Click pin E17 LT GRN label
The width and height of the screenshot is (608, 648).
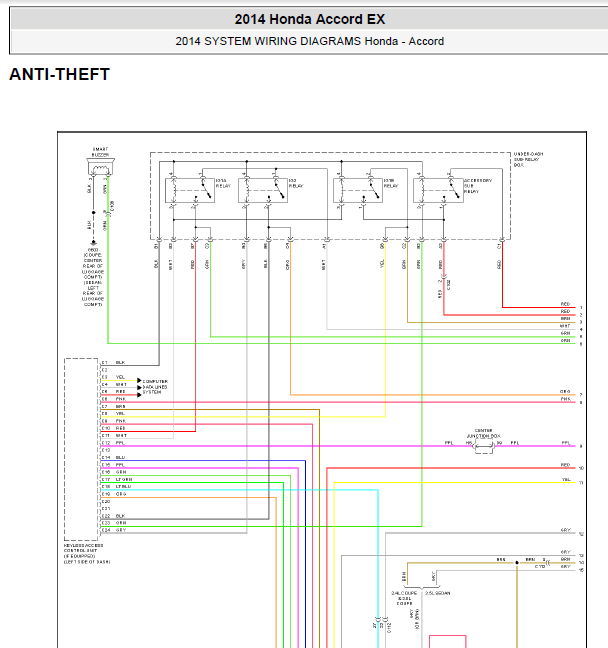point(117,479)
